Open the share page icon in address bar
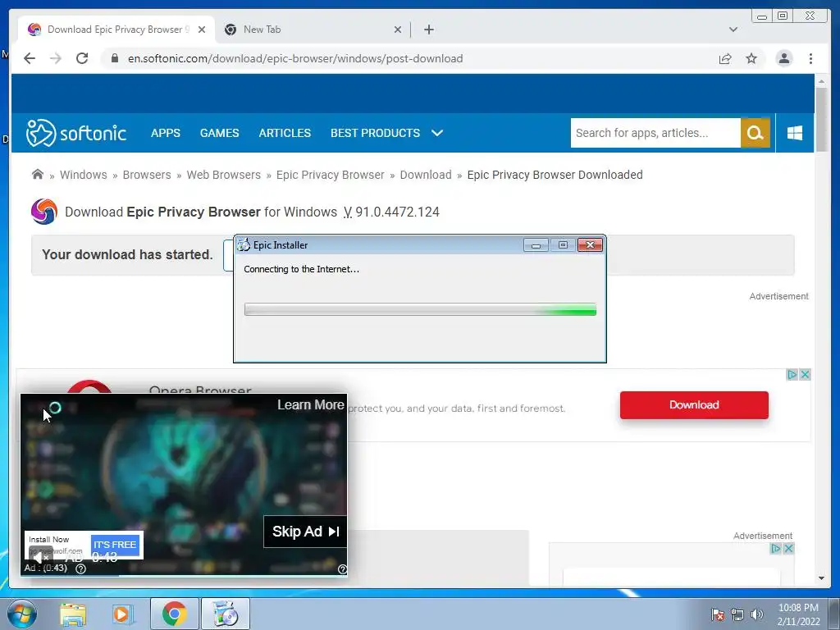The height and width of the screenshot is (630, 840). tap(725, 58)
